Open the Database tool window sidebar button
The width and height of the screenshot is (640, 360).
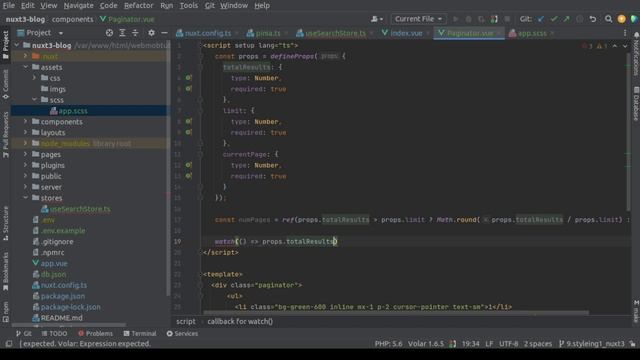click(636, 104)
